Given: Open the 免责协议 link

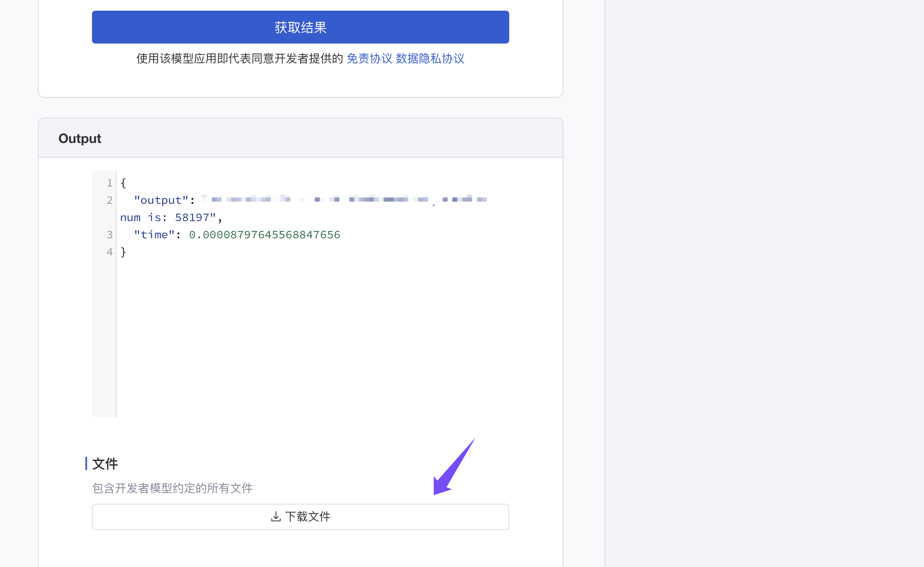Looking at the screenshot, I should click(369, 58).
